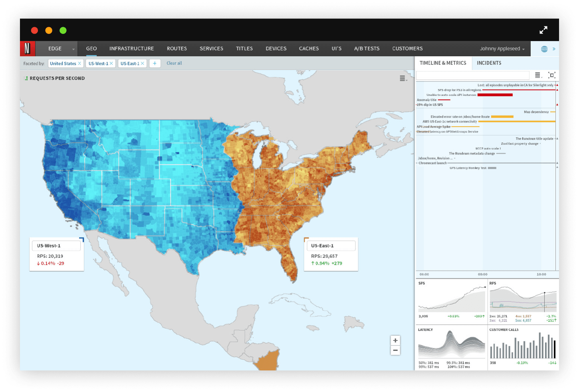Screen dimensions: 579x392
Task: Click the black latest bar in Customer Calls
Action: (x=555, y=349)
